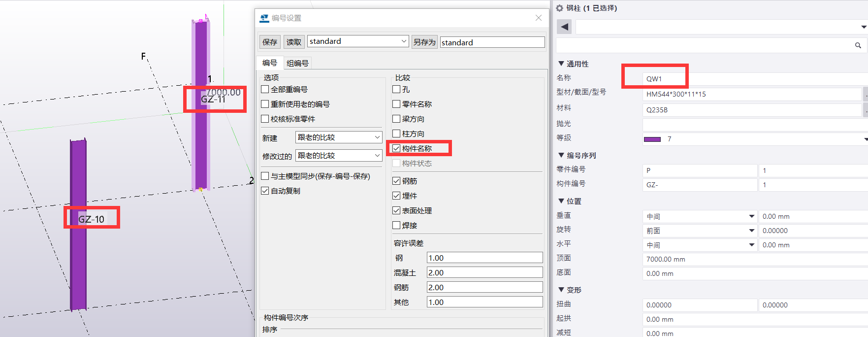Click the 钢 tolerance field

(x=484, y=258)
